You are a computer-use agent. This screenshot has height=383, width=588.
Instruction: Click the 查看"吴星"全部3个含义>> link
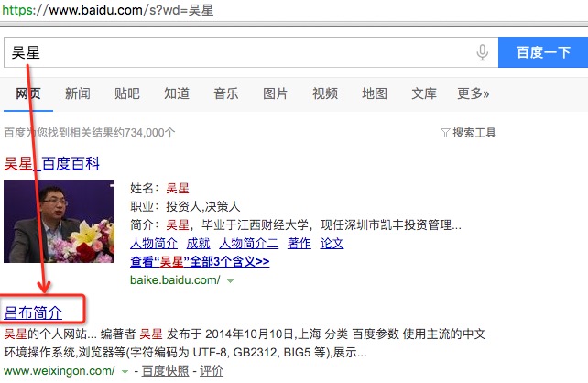point(200,261)
